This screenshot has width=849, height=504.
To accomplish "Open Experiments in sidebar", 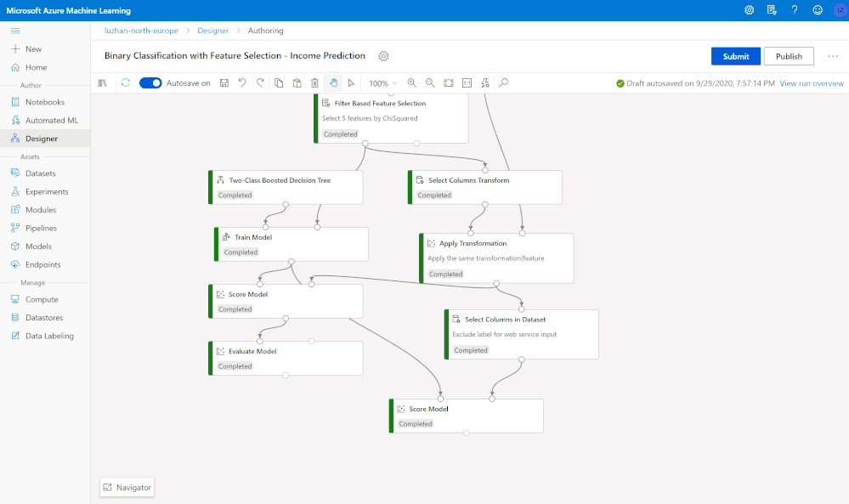I will coord(46,191).
